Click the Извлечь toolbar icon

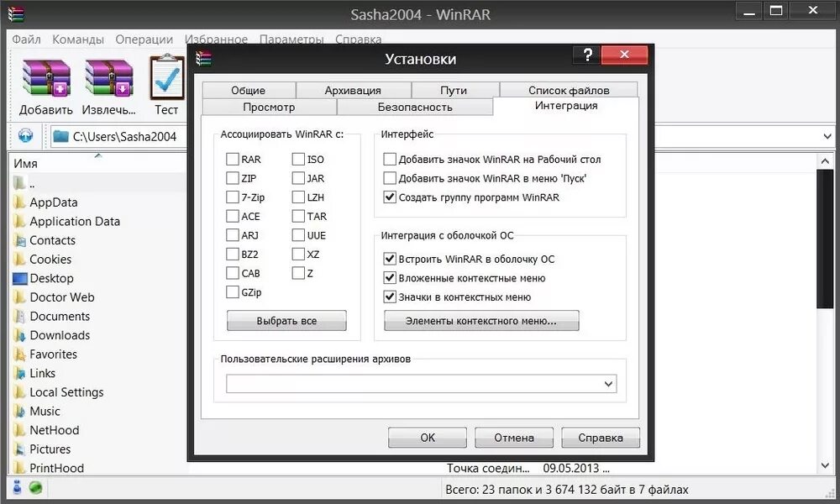[108, 79]
